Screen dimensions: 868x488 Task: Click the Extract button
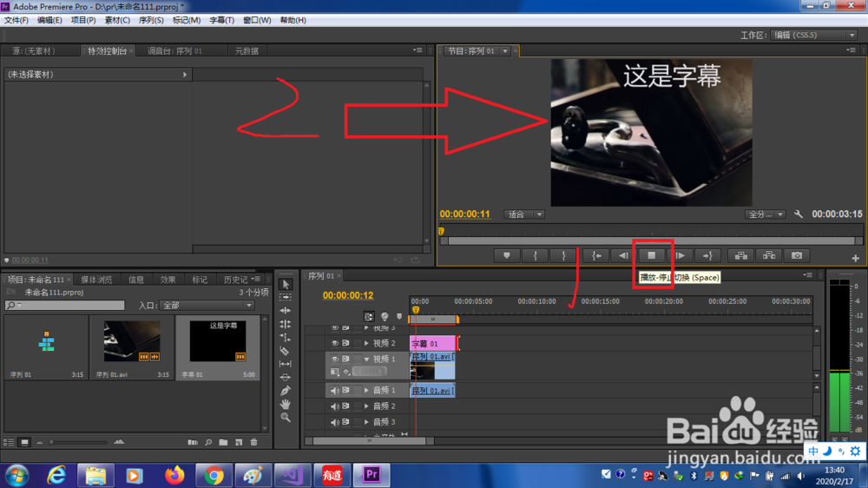click(x=769, y=255)
